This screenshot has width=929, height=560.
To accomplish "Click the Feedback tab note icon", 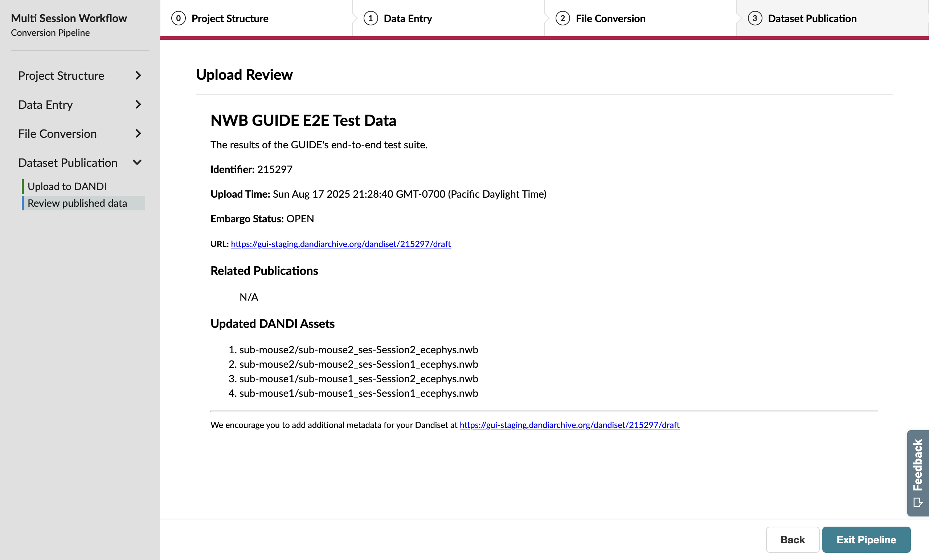I will pyautogui.click(x=918, y=502).
